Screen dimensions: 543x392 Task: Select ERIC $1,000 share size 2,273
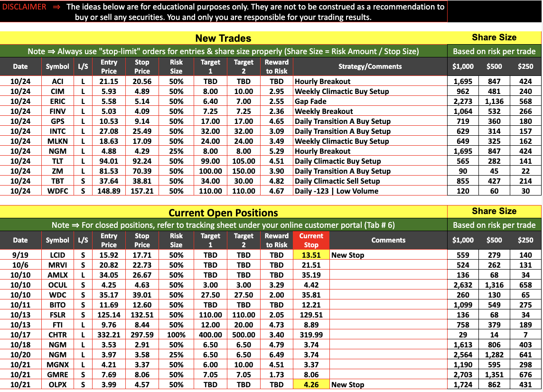click(x=463, y=102)
